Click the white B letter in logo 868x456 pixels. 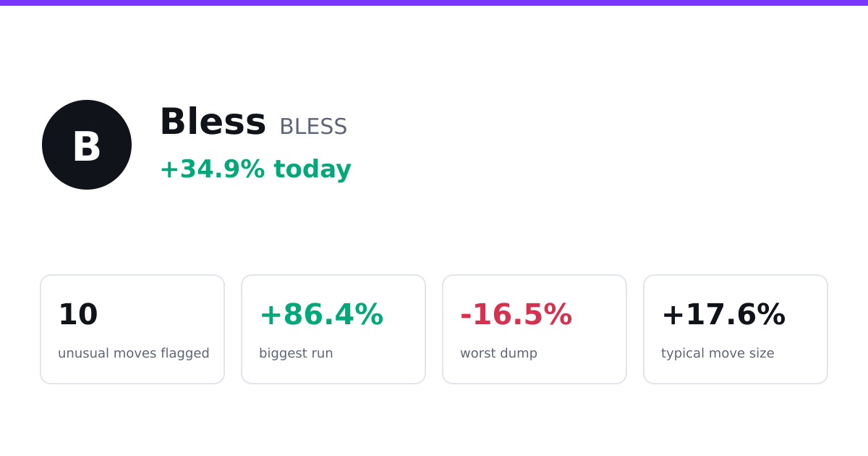(87, 146)
